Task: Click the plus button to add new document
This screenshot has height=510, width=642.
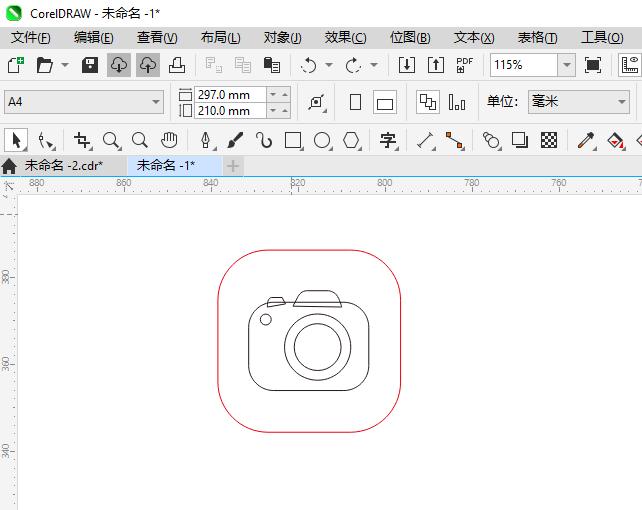Action: pyautogui.click(x=233, y=166)
